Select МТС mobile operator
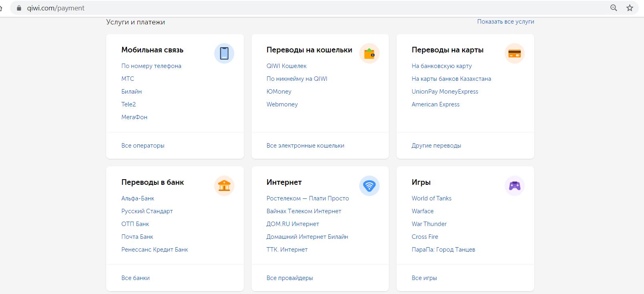 pos(128,79)
